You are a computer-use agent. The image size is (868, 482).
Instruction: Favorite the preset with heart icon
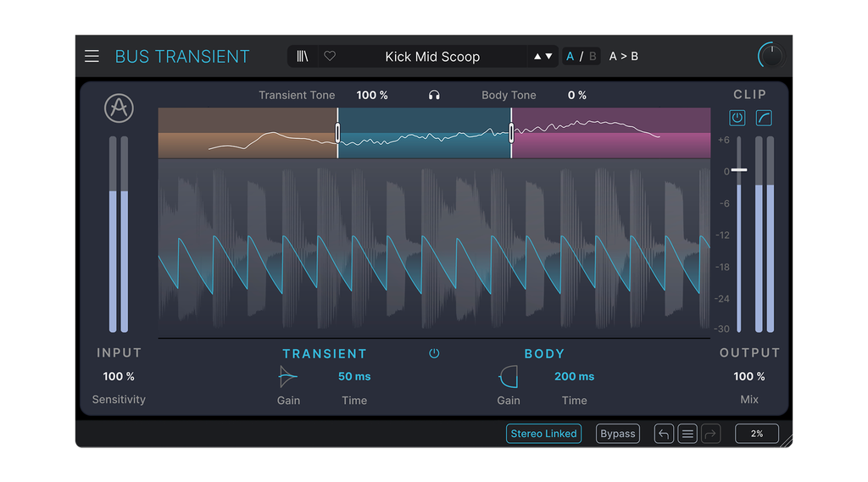[330, 56]
